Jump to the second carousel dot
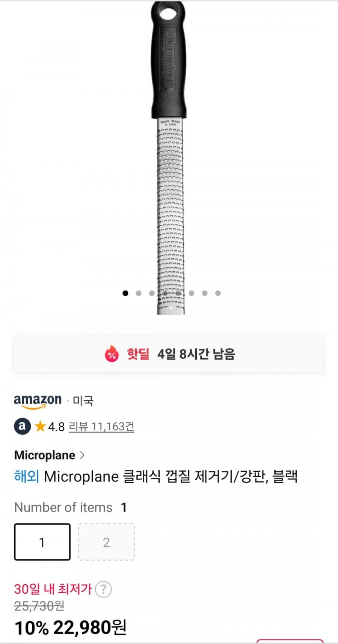 tap(139, 293)
